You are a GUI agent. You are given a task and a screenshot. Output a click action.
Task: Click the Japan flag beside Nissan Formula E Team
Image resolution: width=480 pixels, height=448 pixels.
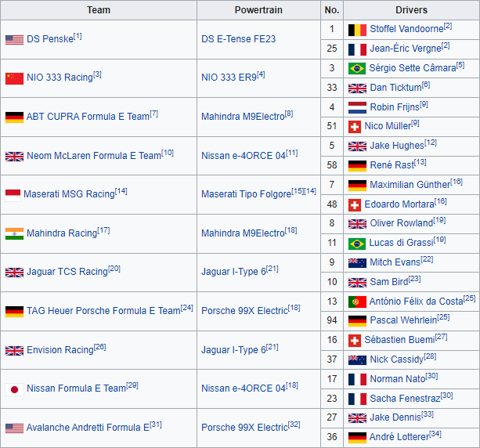pyautogui.click(x=14, y=389)
